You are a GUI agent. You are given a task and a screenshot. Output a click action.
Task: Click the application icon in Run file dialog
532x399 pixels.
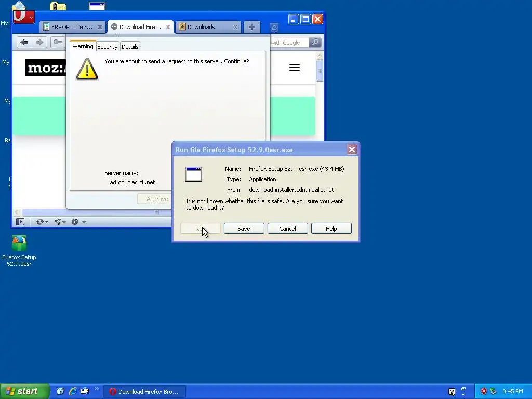tap(194, 175)
